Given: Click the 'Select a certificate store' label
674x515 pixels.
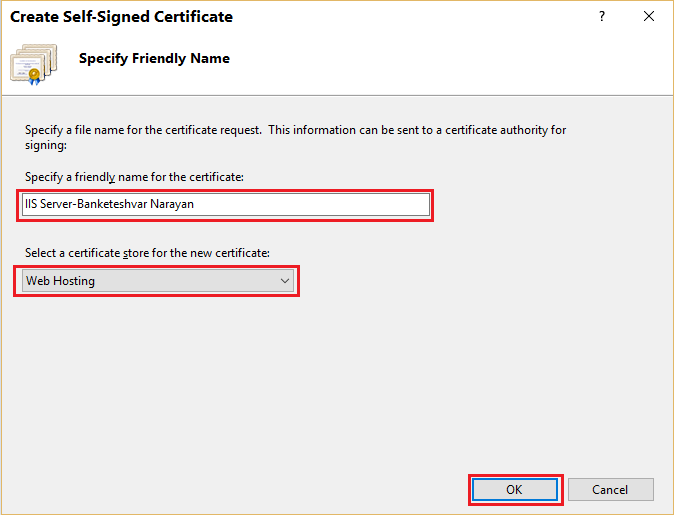Looking at the screenshot, I should pyautogui.click(x=147, y=253).
